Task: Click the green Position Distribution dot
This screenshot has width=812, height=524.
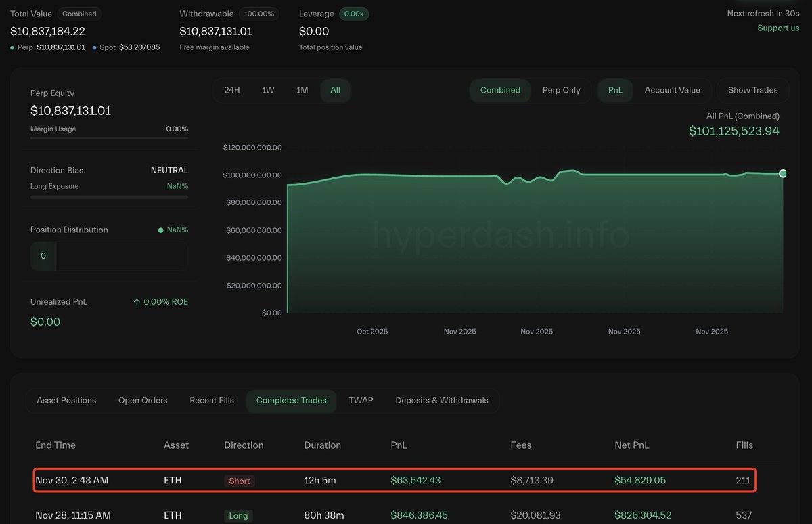Action: [x=160, y=230]
